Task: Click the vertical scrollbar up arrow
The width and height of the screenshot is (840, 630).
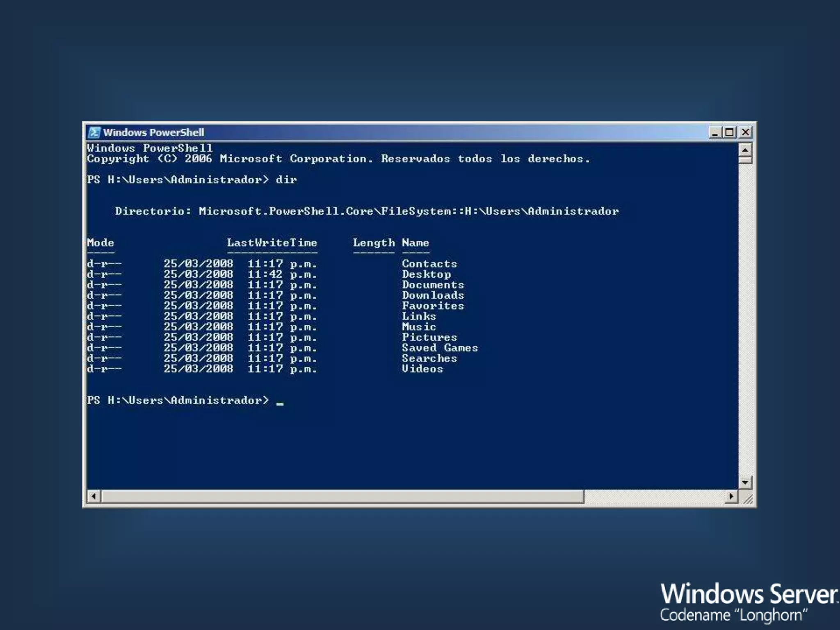Action: point(745,150)
